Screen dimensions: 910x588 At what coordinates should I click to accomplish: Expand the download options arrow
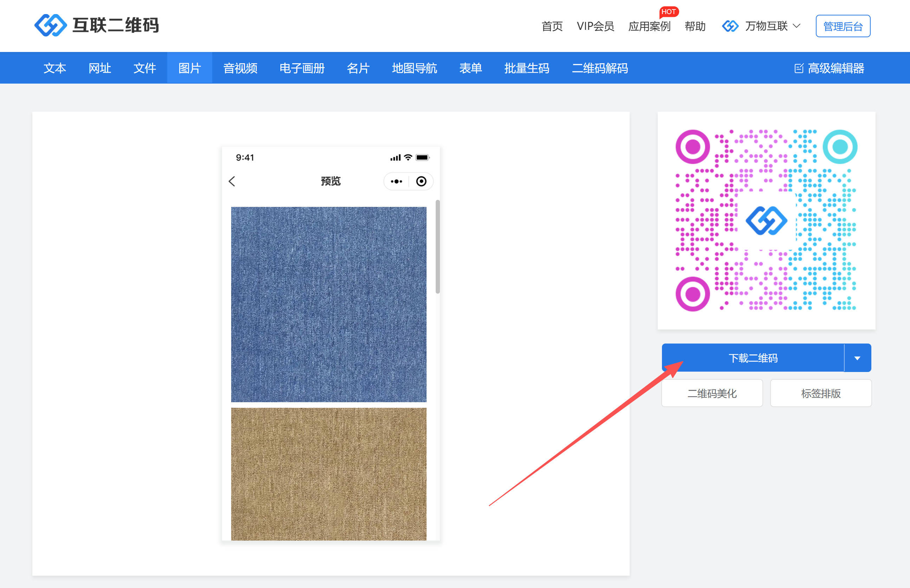pyautogui.click(x=857, y=358)
